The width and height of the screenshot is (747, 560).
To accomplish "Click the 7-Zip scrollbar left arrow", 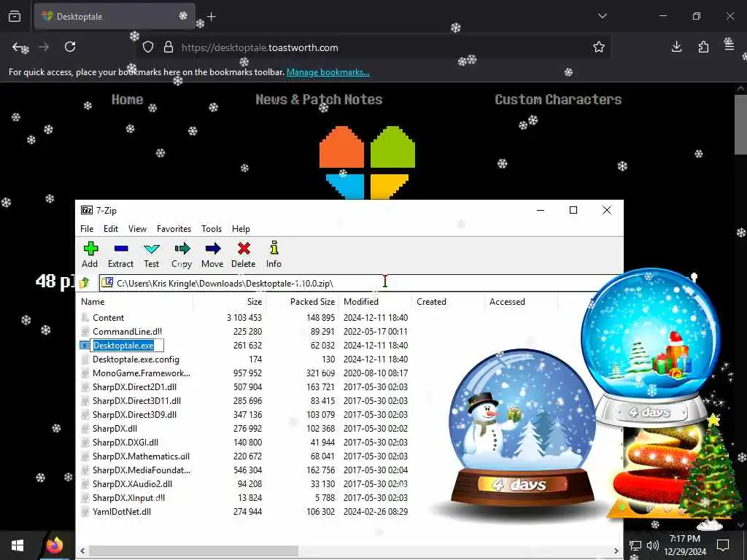I will (x=82, y=551).
